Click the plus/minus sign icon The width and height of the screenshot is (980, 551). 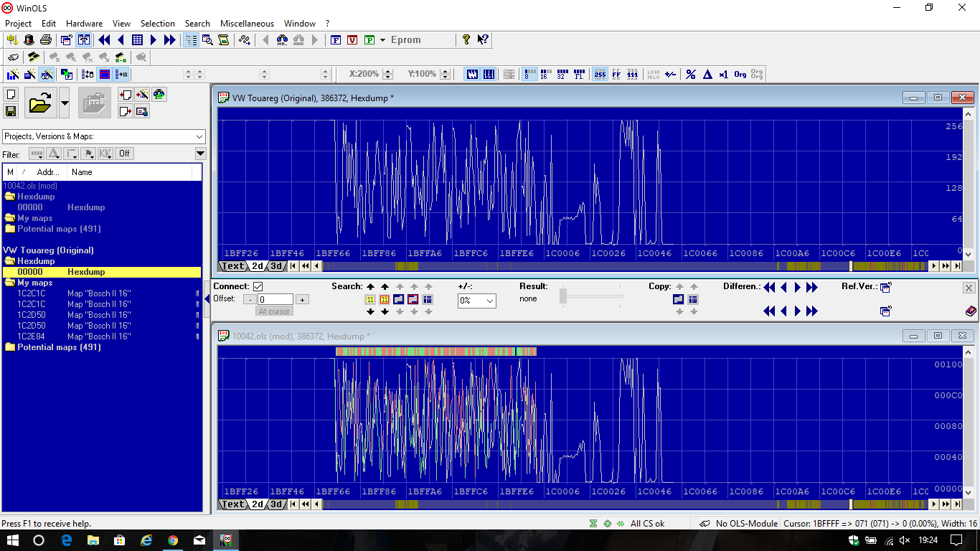click(670, 74)
